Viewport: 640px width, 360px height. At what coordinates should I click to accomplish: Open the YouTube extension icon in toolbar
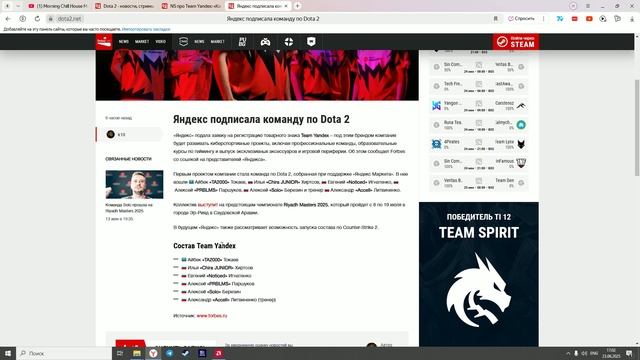589,19
